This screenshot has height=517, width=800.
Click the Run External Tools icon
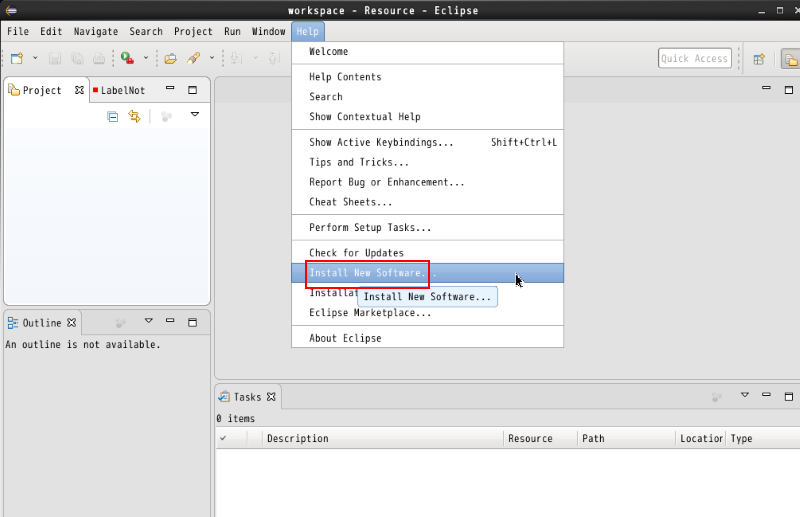click(x=127, y=58)
